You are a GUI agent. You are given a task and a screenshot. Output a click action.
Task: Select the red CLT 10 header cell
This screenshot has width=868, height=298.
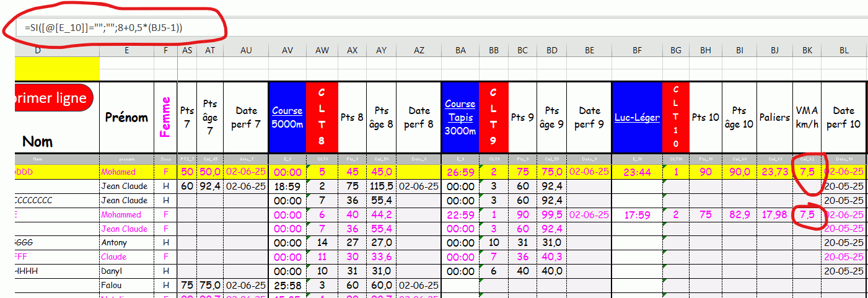[x=675, y=117]
